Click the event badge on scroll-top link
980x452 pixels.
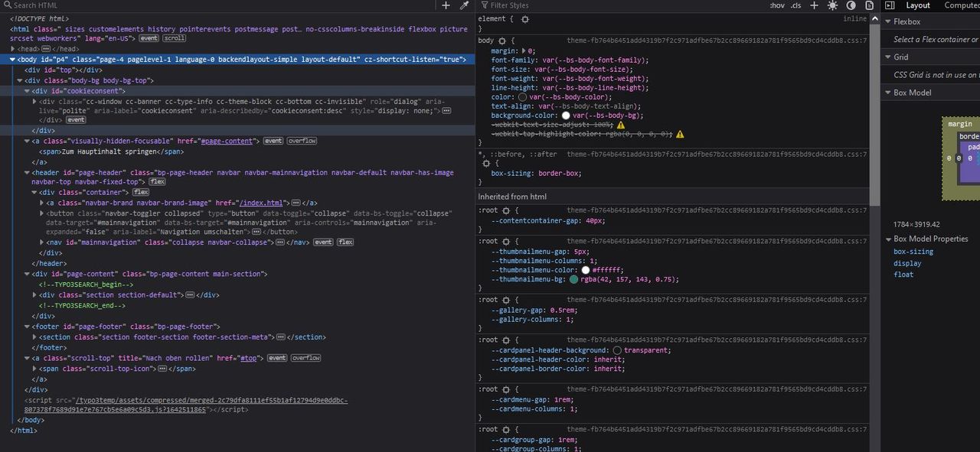tap(277, 358)
